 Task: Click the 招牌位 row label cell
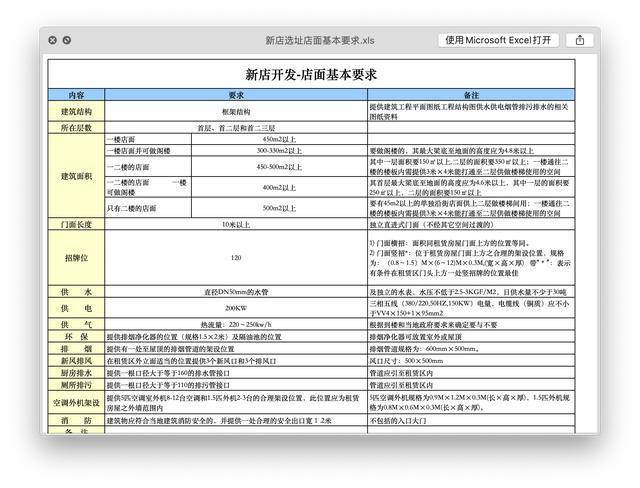pyautogui.click(x=77, y=258)
